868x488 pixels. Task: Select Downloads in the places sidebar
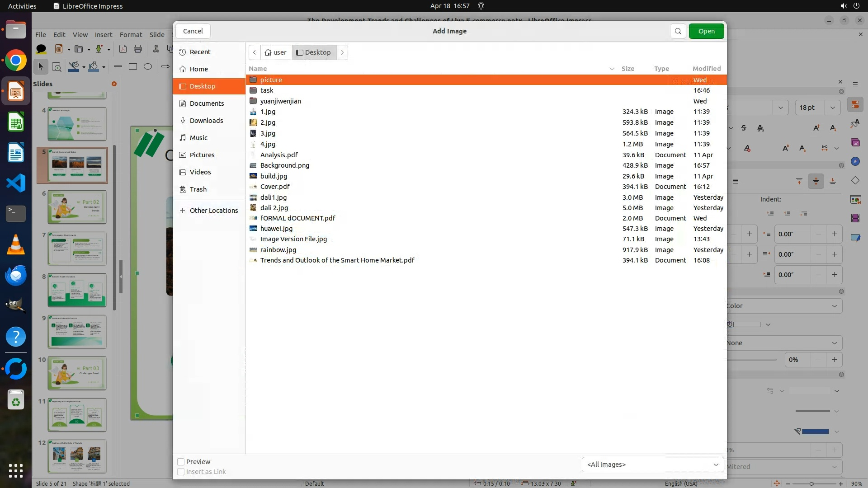click(x=206, y=121)
